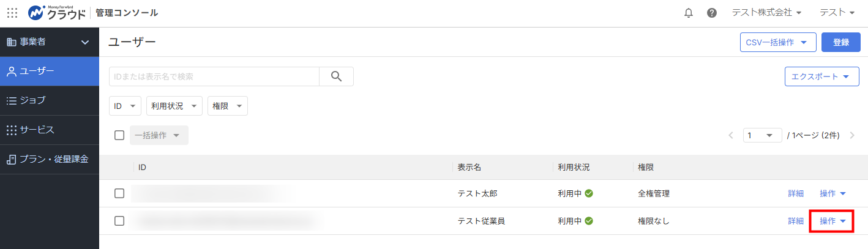This screenshot has width=868, height=249.
Task: Click the ID or display name search field
Action: click(x=214, y=76)
